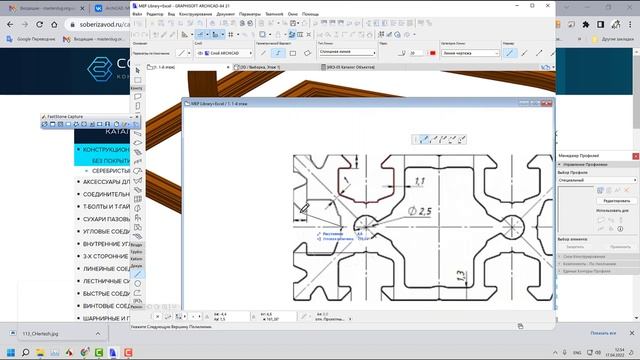640x360 pixels.
Task: Choose rectangle geometry method
Action: pos(293,53)
